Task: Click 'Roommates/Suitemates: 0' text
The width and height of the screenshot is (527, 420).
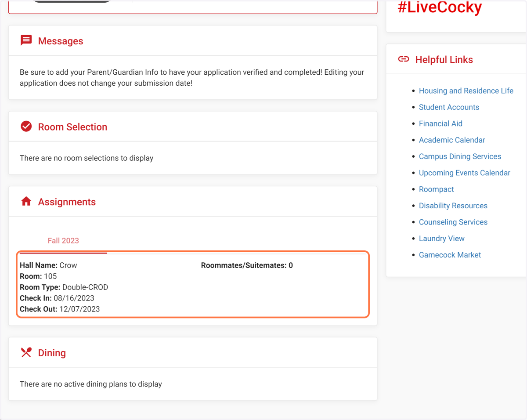Action: click(x=247, y=265)
